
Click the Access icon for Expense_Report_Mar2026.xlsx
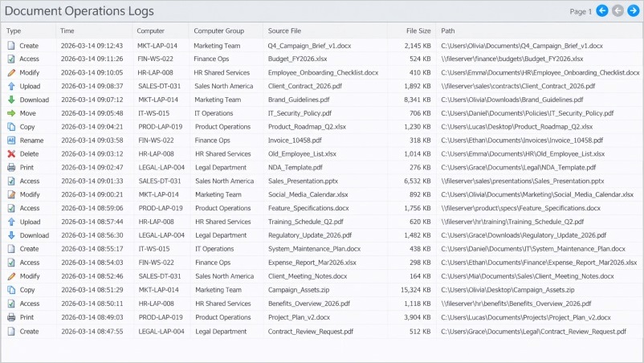pyautogui.click(x=11, y=263)
